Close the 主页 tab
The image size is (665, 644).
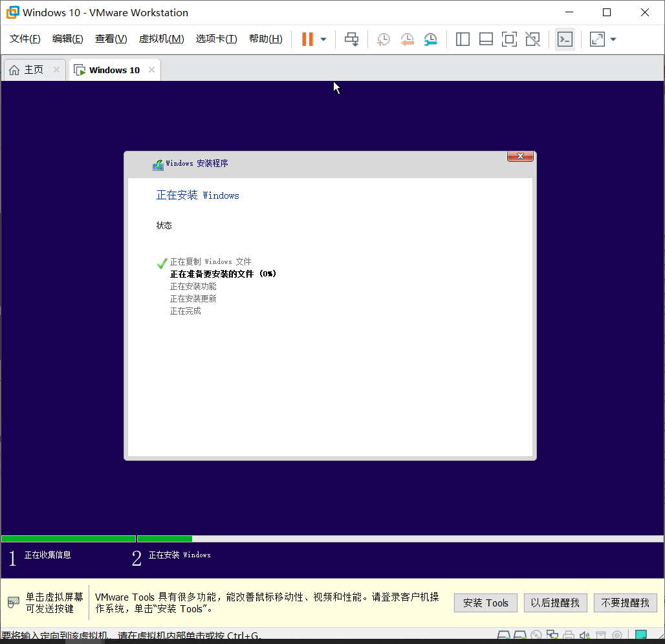(x=56, y=69)
